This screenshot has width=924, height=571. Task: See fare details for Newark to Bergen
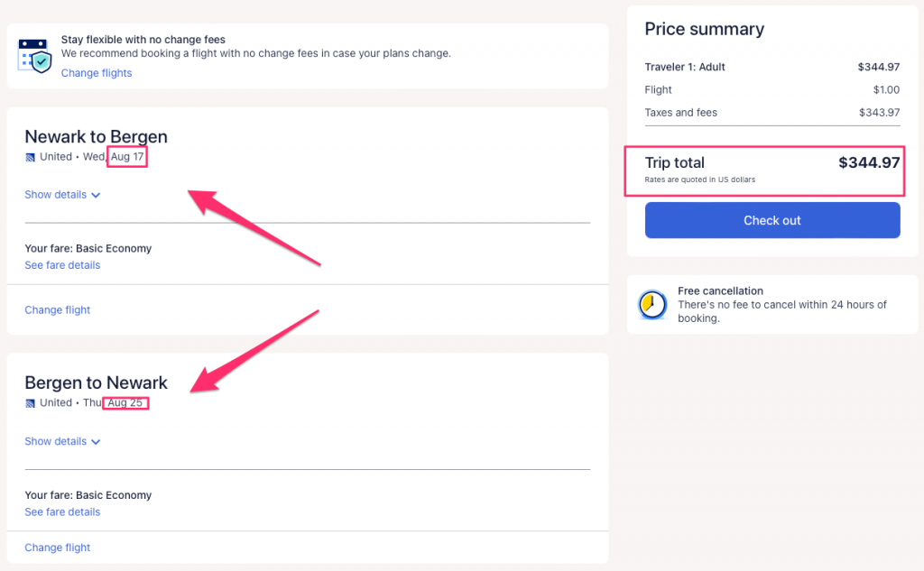[62, 265]
